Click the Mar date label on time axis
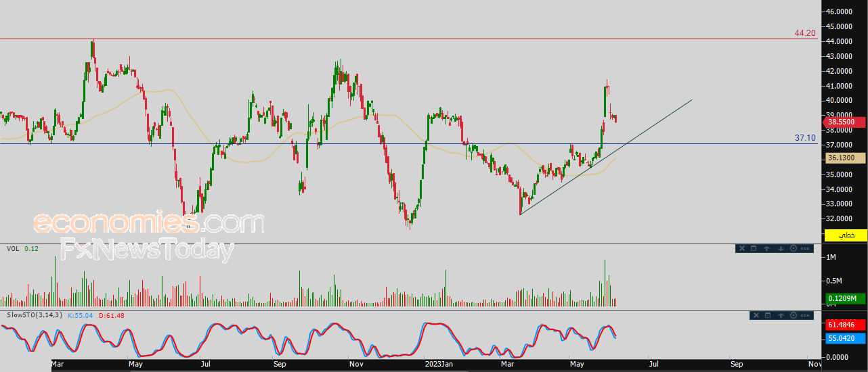The image size is (868, 372). [x=58, y=365]
